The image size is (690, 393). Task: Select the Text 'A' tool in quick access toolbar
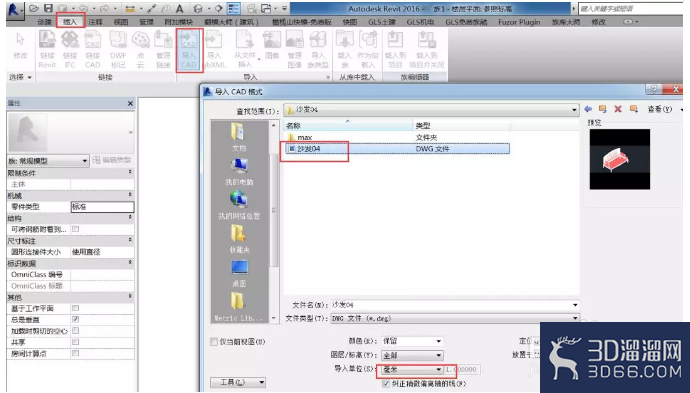click(x=180, y=8)
